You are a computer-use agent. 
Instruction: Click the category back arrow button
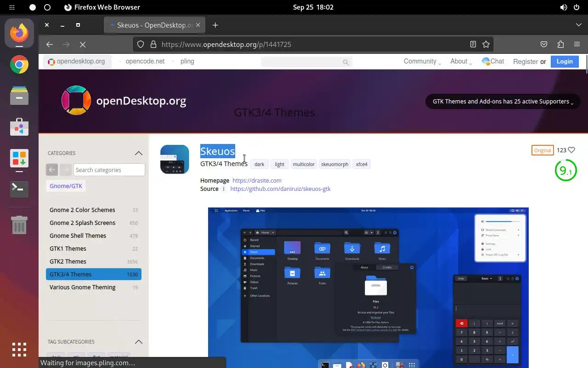(x=52, y=170)
